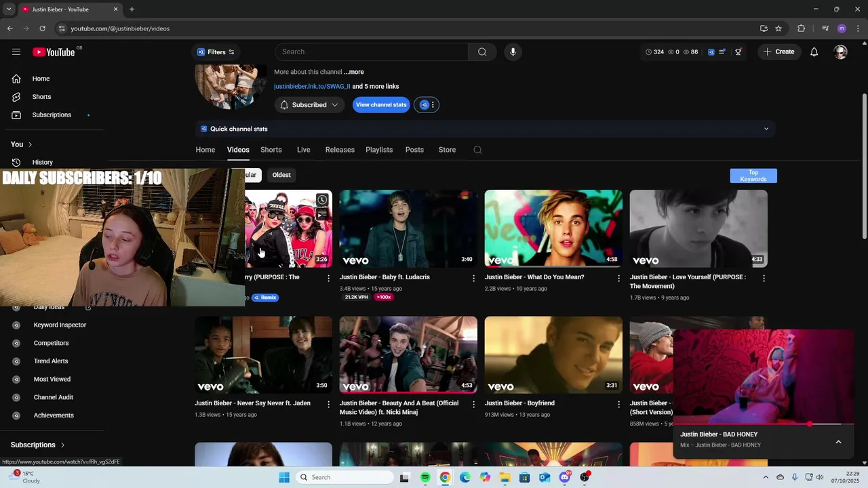
Task: Open the YouTube hamburger guide menu
Action: (16, 52)
